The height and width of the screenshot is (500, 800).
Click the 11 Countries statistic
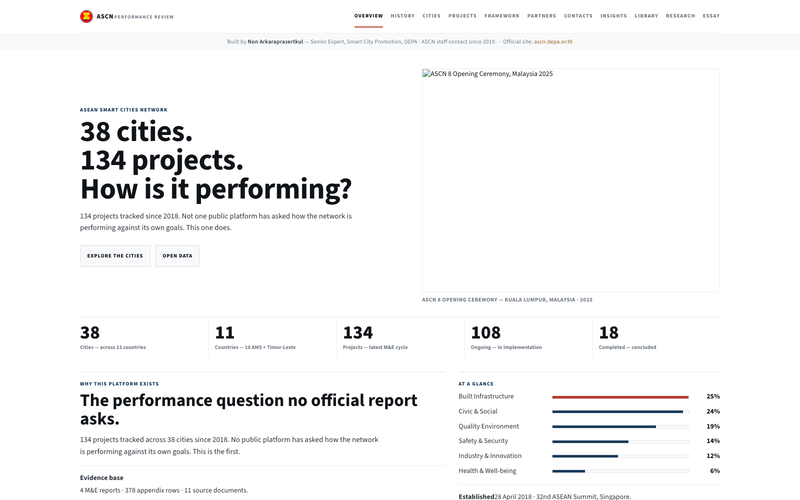point(255,338)
